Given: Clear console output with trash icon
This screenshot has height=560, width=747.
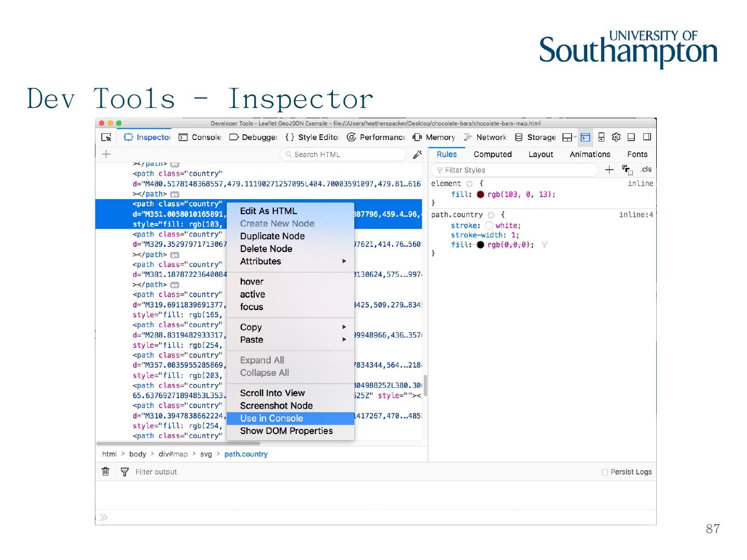Looking at the screenshot, I should point(106,472).
